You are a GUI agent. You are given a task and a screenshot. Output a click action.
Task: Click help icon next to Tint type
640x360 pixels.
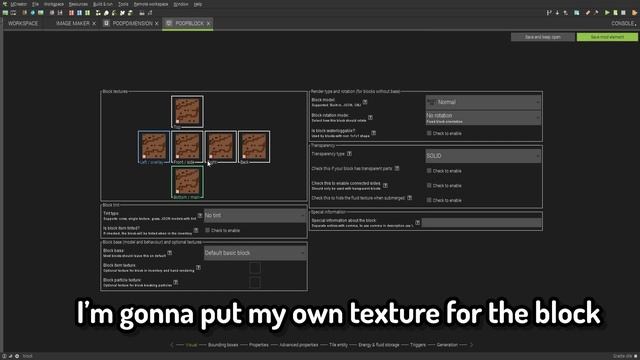click(200, 215)
